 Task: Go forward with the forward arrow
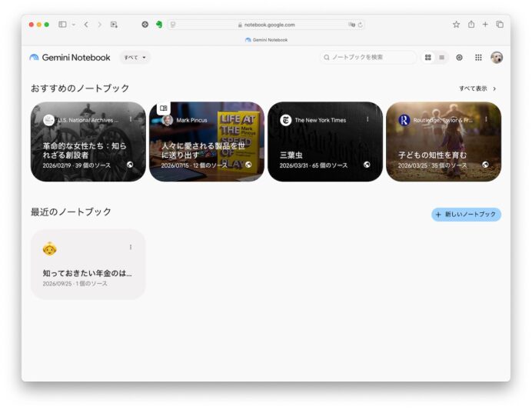click(99, 25)
